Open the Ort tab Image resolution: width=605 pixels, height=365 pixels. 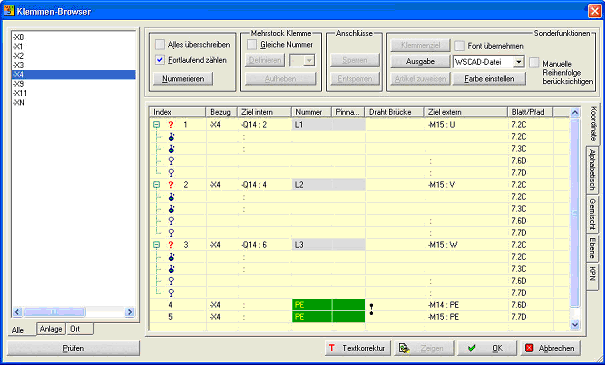79,329
